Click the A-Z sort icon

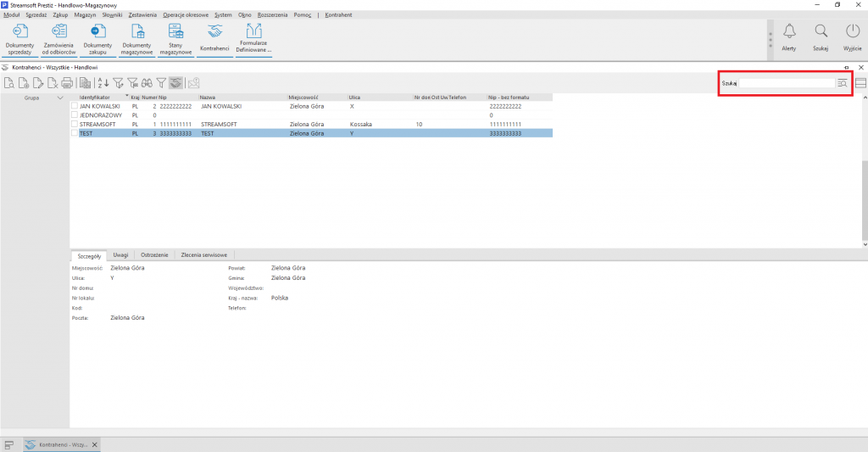[x=103, y=83]
